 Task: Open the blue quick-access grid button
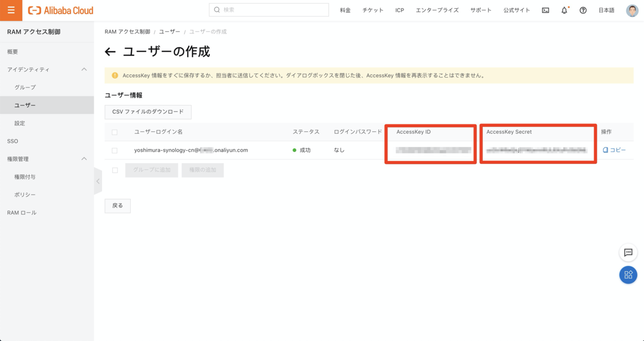click(x=628, y=275)
